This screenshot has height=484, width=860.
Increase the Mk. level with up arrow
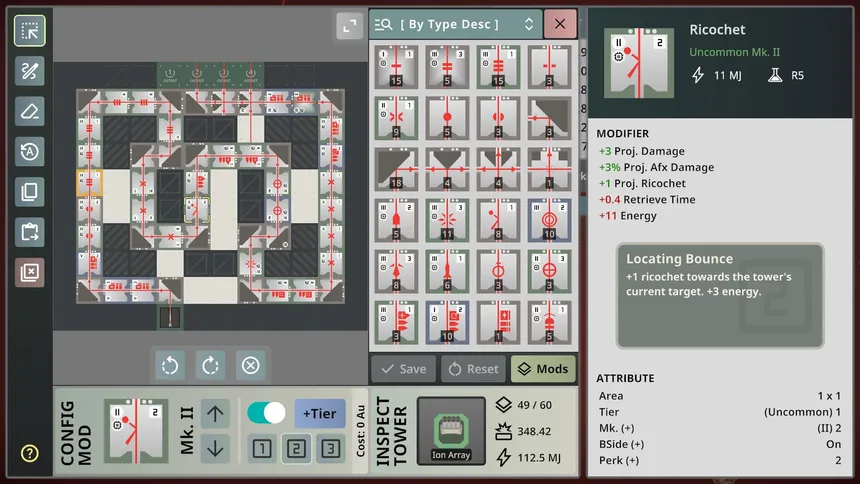click(215, 413)
